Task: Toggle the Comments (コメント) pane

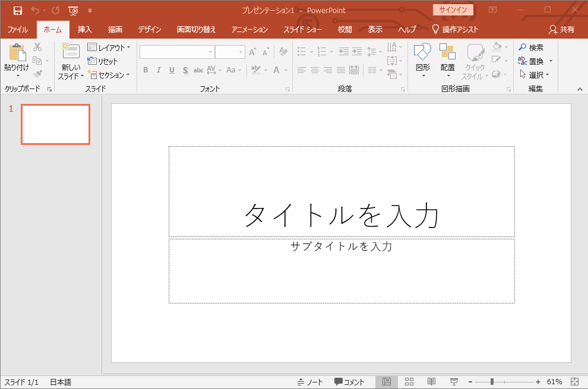Action: click(349, 382)
